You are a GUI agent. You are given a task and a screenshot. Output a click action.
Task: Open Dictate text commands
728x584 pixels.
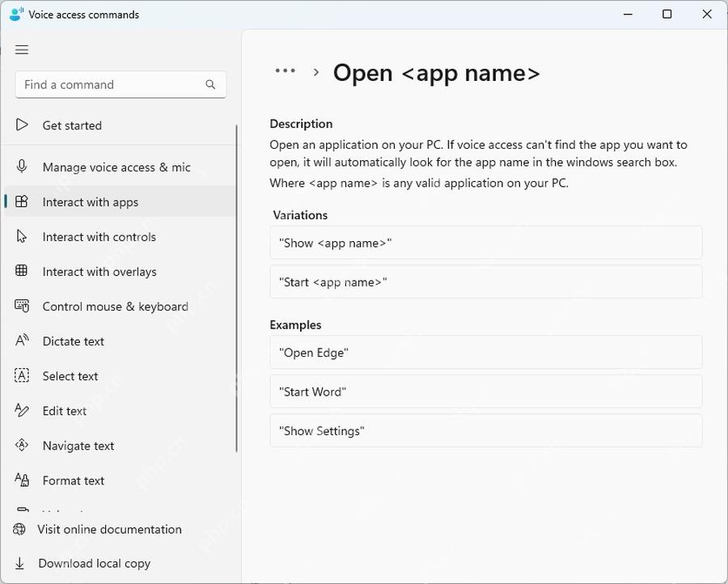coord(121,341)
